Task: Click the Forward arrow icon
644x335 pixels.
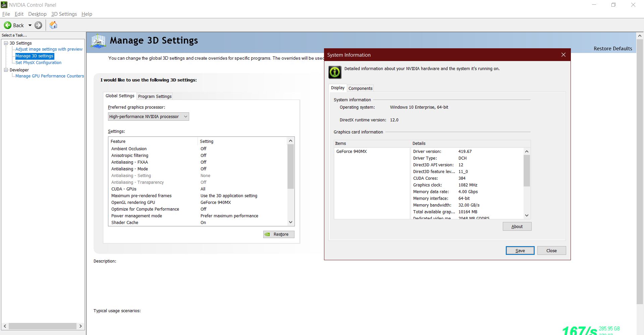Action: coord(38,25)
